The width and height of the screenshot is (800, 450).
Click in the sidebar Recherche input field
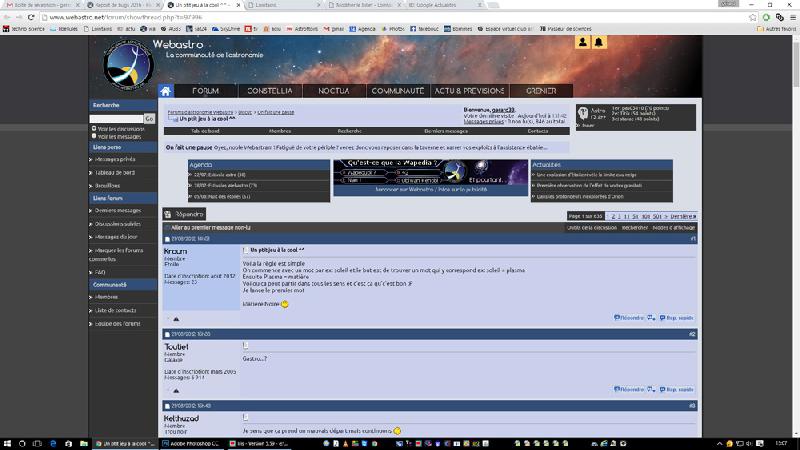(x=116, y=118)
